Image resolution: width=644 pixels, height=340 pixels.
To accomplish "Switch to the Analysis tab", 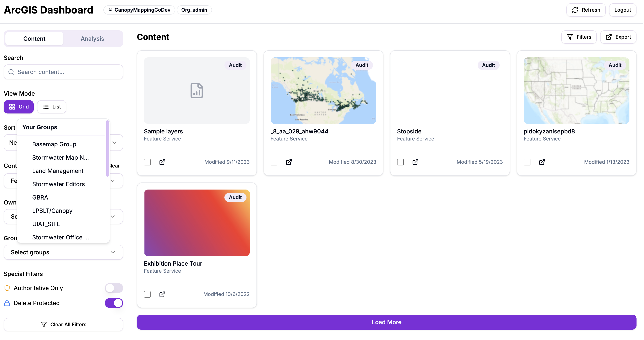I will pyautogui.click(x=92, y=39).
